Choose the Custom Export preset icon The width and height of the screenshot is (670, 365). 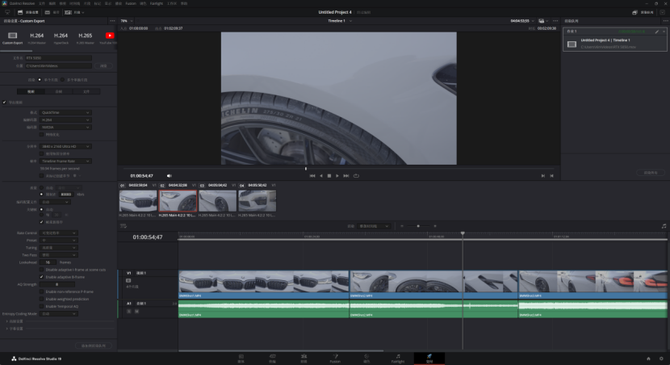(12, 36)
